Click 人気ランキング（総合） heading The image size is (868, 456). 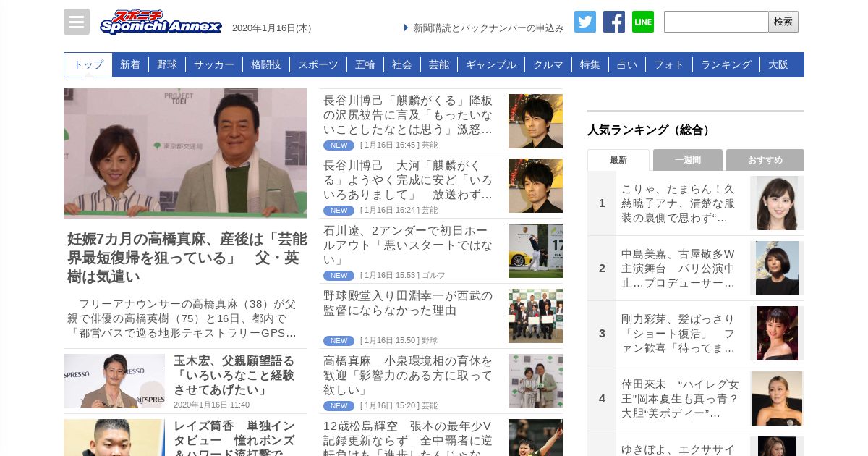point(650,130)
